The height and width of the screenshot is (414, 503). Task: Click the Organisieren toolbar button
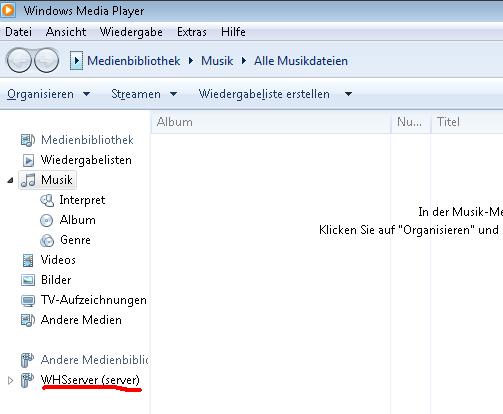pos(40,94)
